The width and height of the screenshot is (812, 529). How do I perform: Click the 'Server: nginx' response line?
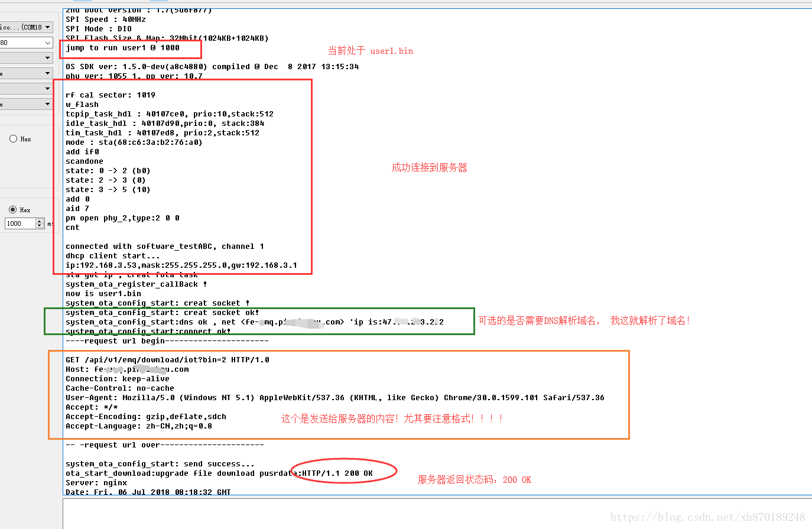(x=96, y=483)
